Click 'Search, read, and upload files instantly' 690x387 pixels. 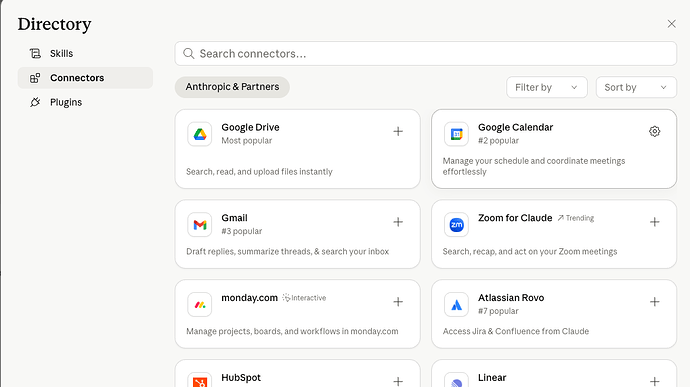tap(259, 172)
